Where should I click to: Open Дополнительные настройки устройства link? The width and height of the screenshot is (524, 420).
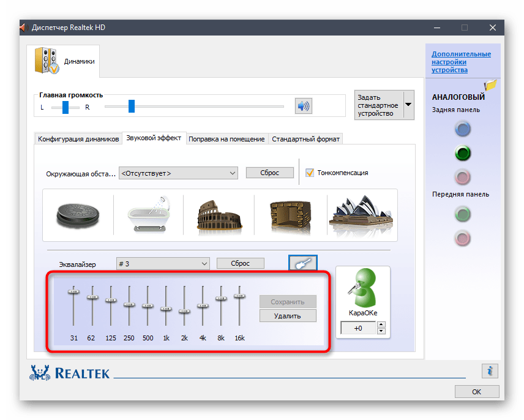461,62
